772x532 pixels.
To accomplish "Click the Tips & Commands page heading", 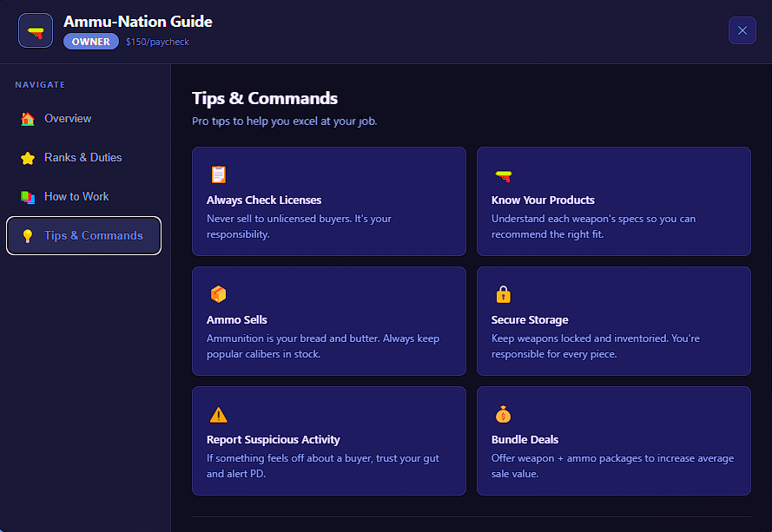I will (x=265, y=98).
